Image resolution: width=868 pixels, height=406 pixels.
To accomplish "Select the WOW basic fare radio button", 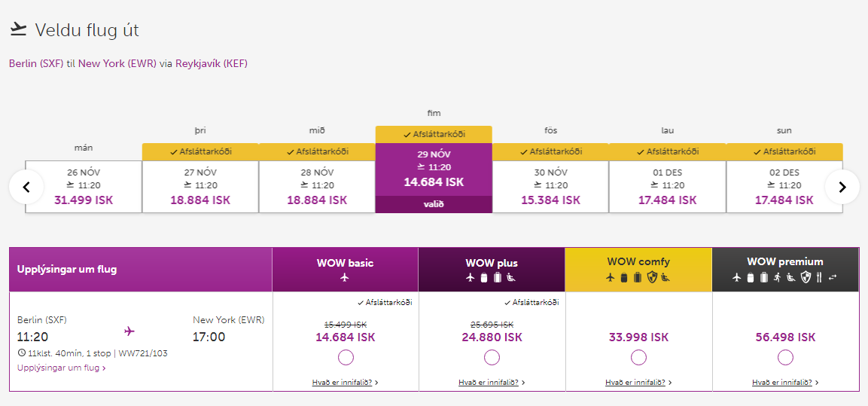I will click(x=346, y=357).
